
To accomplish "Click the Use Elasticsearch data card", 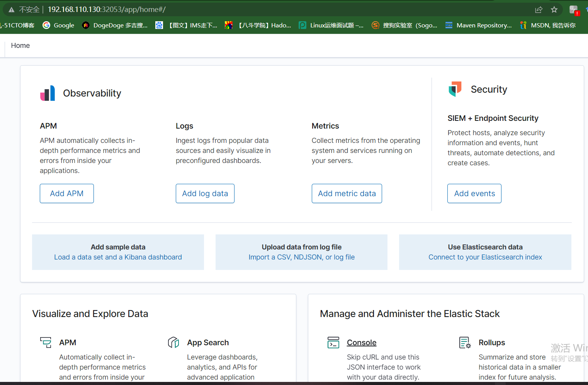I will coord(485,252).
